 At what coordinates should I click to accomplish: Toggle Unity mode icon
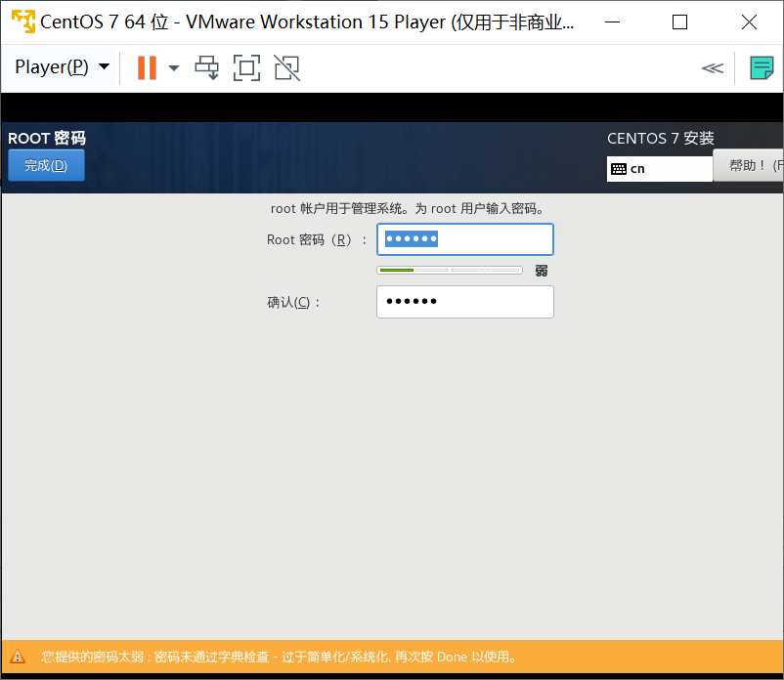point(287,67)
